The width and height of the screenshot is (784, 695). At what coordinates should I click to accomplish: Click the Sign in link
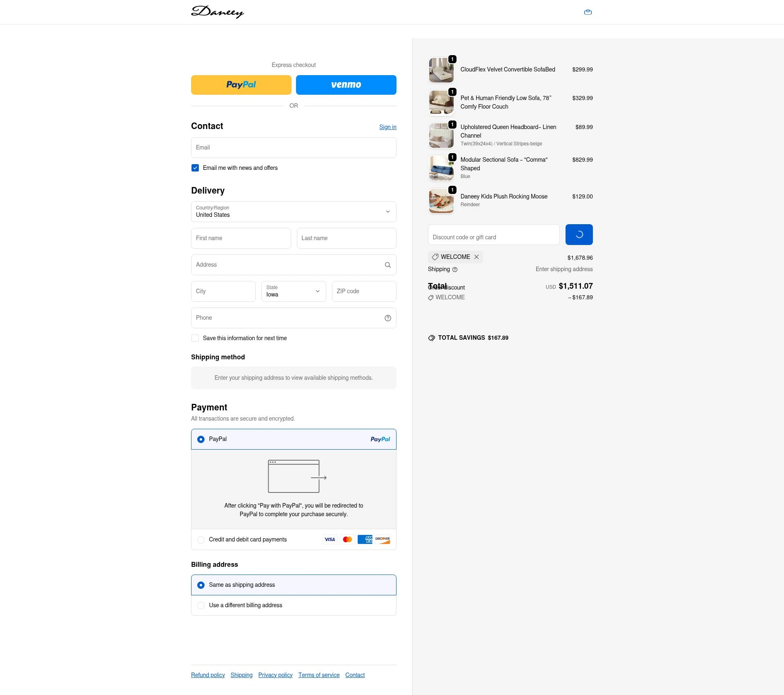388,127
